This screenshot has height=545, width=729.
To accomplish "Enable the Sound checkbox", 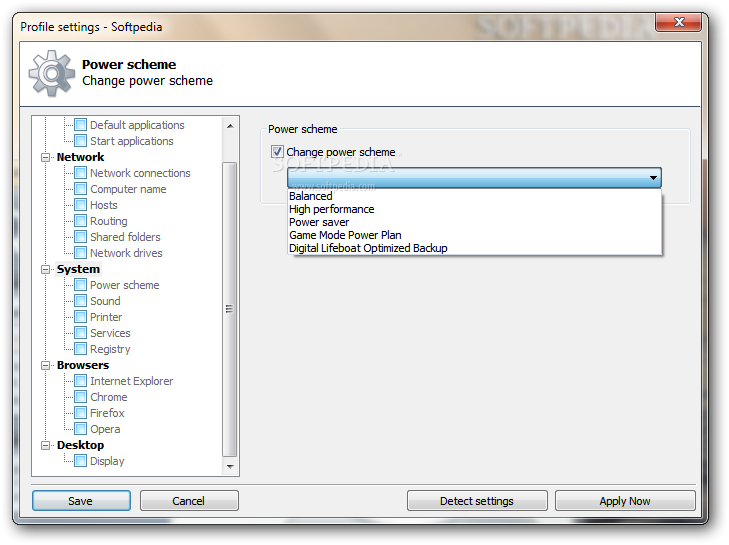I will tap(80, 300).
